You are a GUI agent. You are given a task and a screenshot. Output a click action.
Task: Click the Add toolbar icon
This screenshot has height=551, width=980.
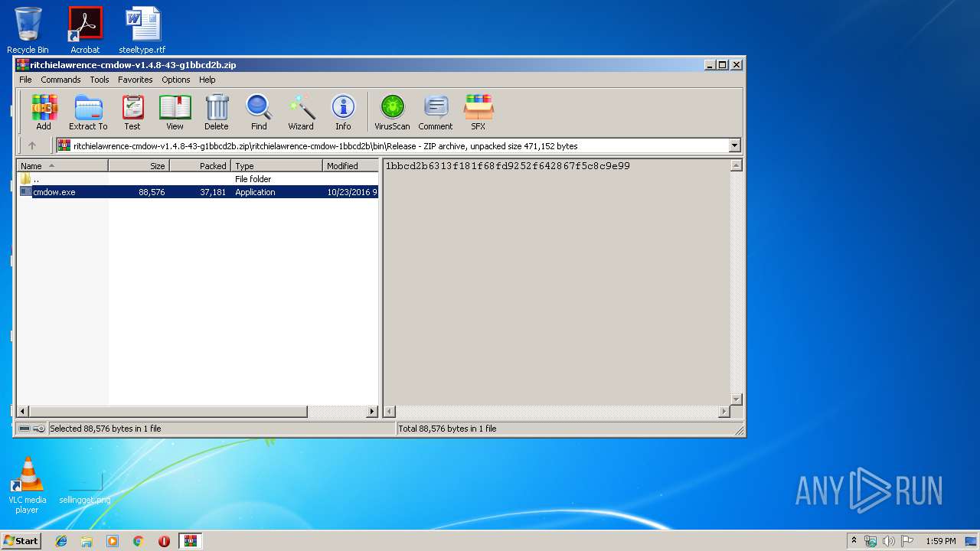click(44, 112)
